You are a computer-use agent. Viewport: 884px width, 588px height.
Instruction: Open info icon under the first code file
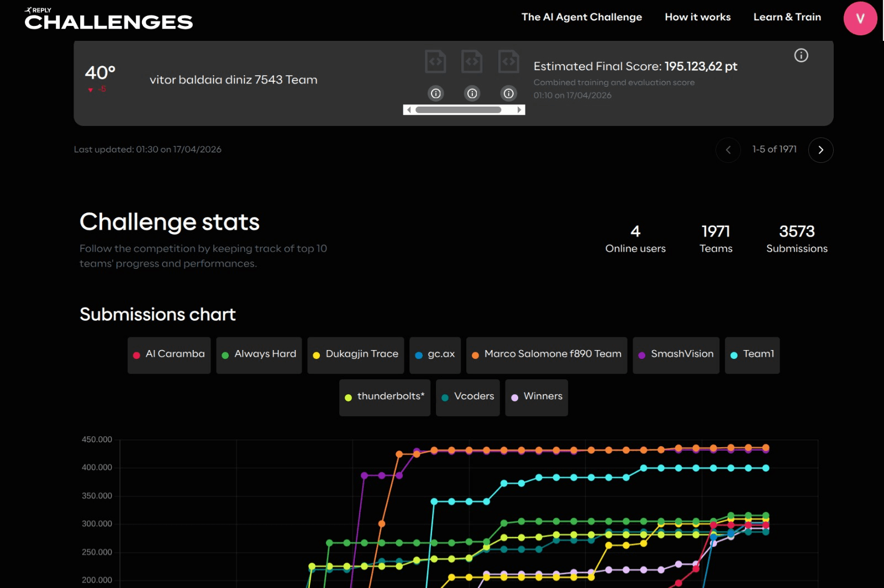coord(436,93)
